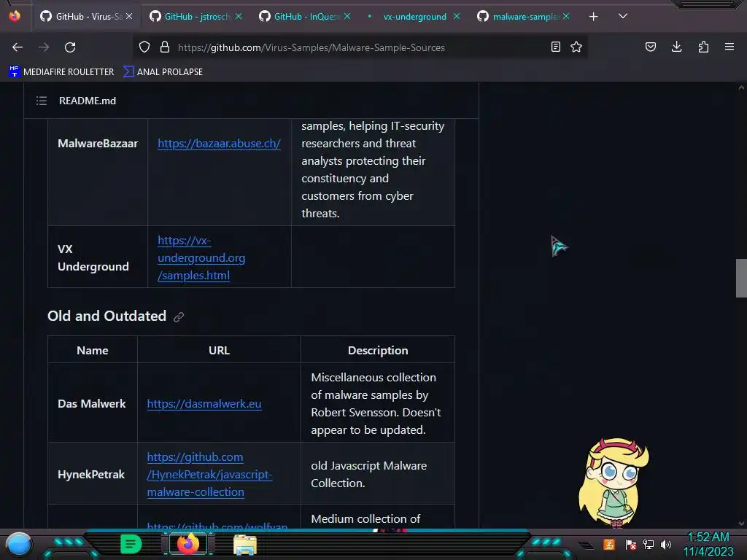The height and width of the screenshot is (560, 747).
Task: Open the Action Center flag tray icon
Action: tap(631, 544)
